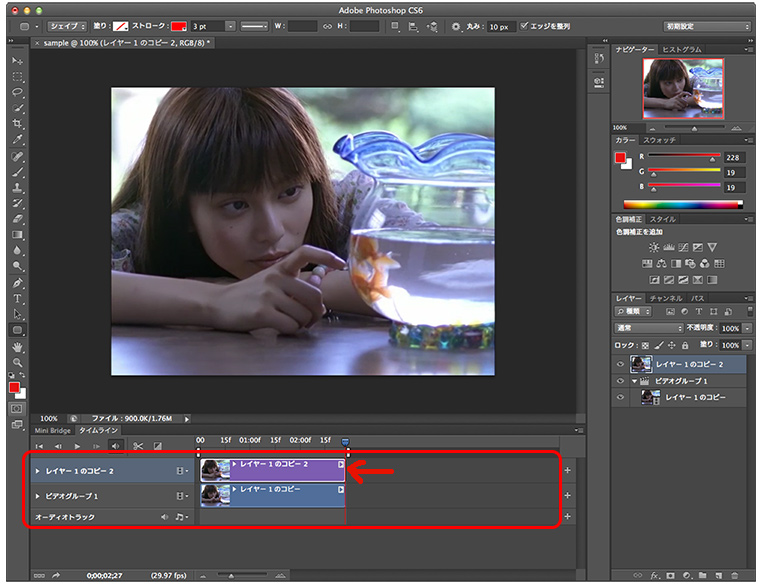
Task: Open the shape options gear icon
Action: 455,26
